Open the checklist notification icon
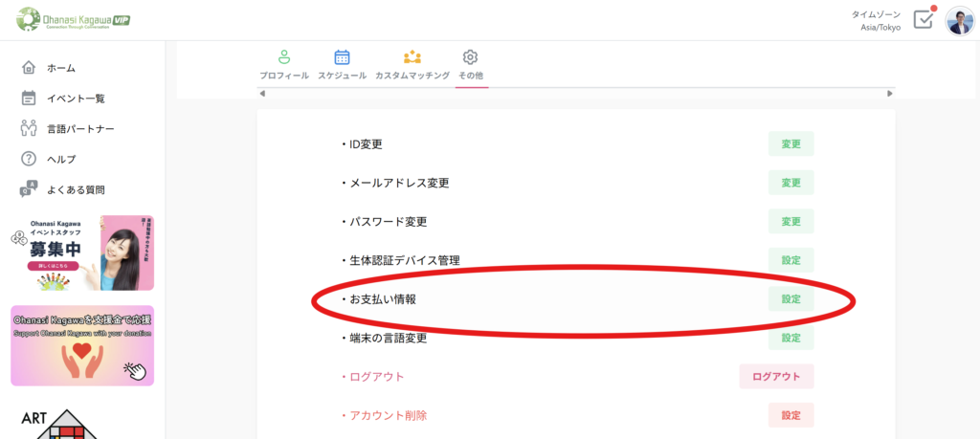980x439 pixels. tap(923, 20)
